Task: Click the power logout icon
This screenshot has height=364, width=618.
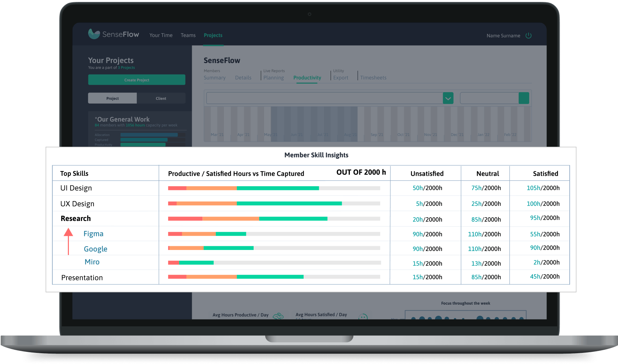Action: point(529,35)
